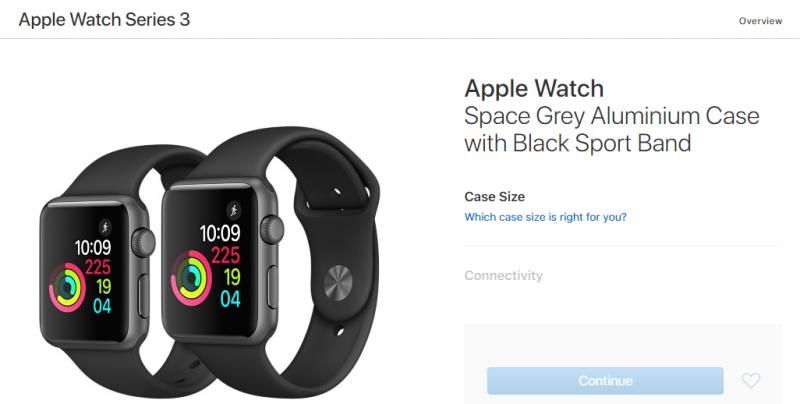The width and height of the screenshot is (800, 404).
Task: Open 'Which case size is right for you?' link
Action: [545, 217]
